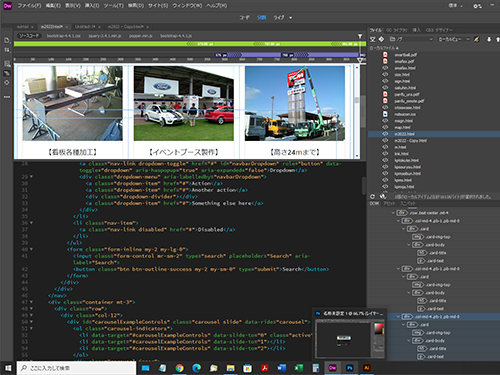The height and width of the screenshot is (375, 500).
Task: Open the Word icon on the taskbar
Action: click(x=281, y=368)
